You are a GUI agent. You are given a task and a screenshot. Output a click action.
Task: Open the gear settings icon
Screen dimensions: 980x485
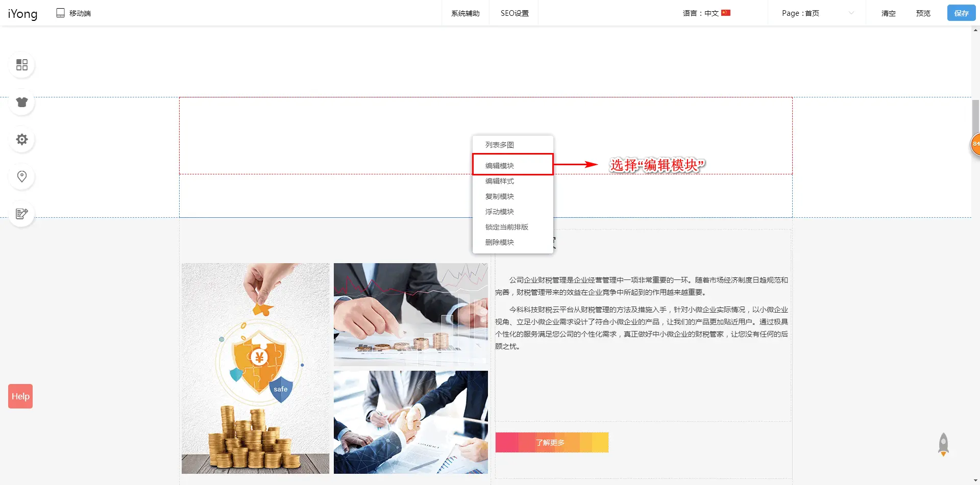pyautogui.click(x=22, y=139)
